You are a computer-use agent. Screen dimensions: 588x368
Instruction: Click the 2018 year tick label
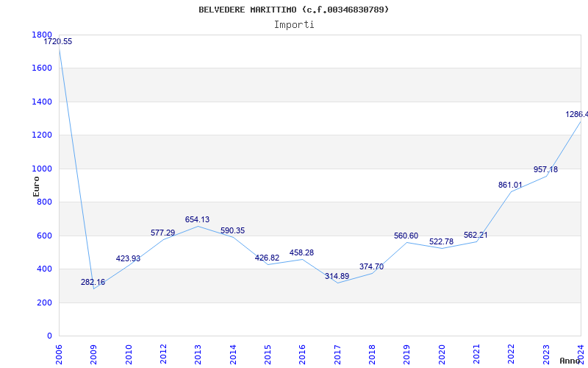pyautogui.click(x=372, y=355)
